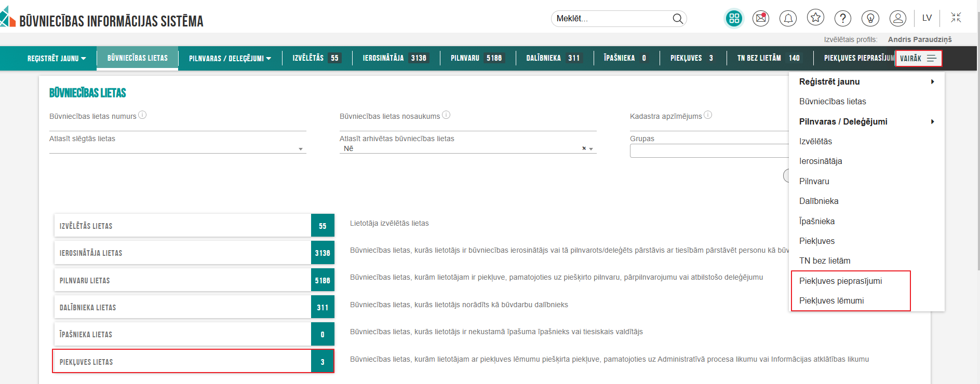Screen dimensions: 980x384
Task: Open the user profile icon
Action: click(x=897, y=19)
